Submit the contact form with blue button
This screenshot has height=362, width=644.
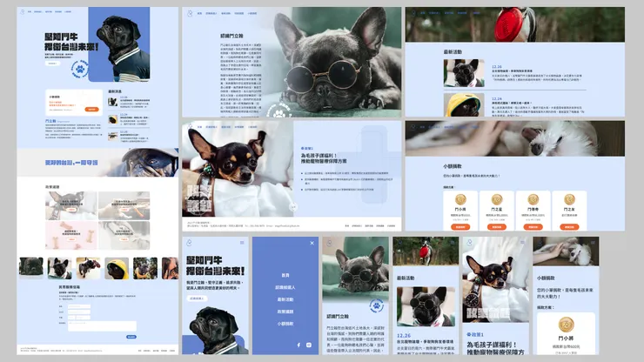pyautogui.click(x=131, y=337)
